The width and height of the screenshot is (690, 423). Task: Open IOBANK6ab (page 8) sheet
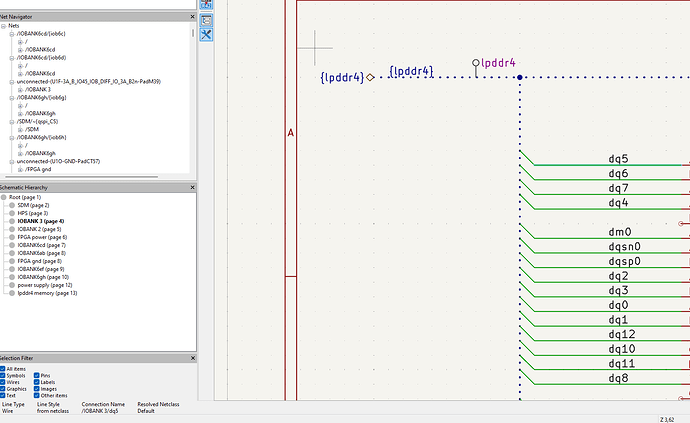[x=41, y=253]
